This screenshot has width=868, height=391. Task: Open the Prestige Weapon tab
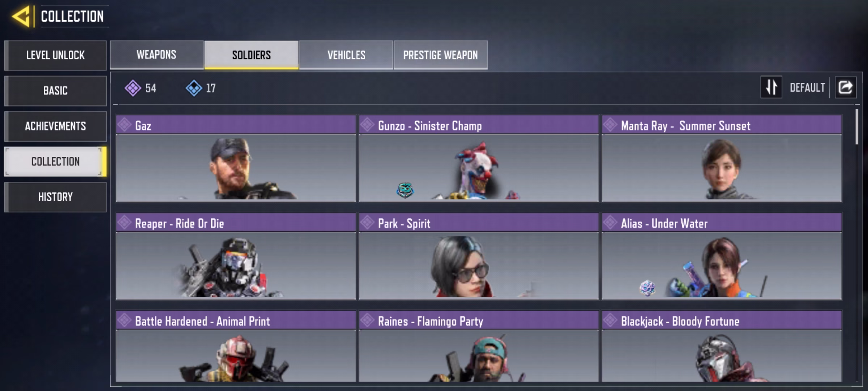[x=441, y=55]
